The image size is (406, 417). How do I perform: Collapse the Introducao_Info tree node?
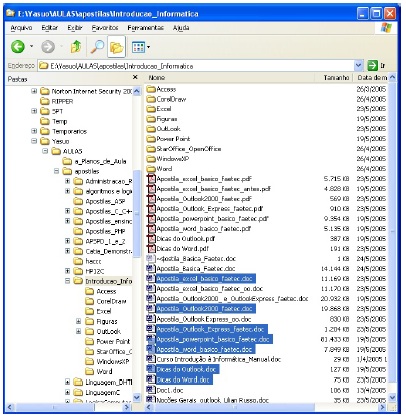pos(68,281)
